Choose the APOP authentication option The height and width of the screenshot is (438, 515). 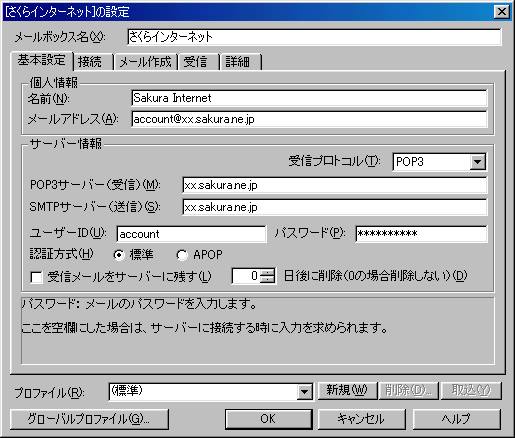click(182, 255)
